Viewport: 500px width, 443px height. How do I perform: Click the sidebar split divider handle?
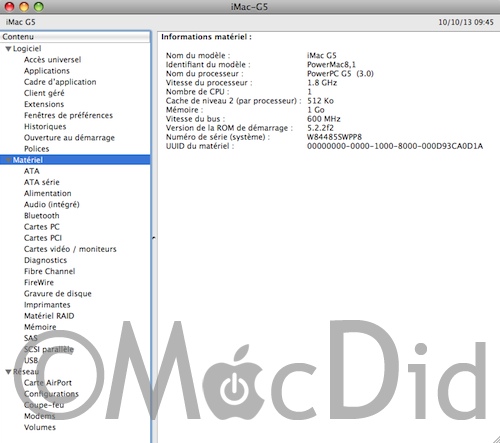coord(154,238)
